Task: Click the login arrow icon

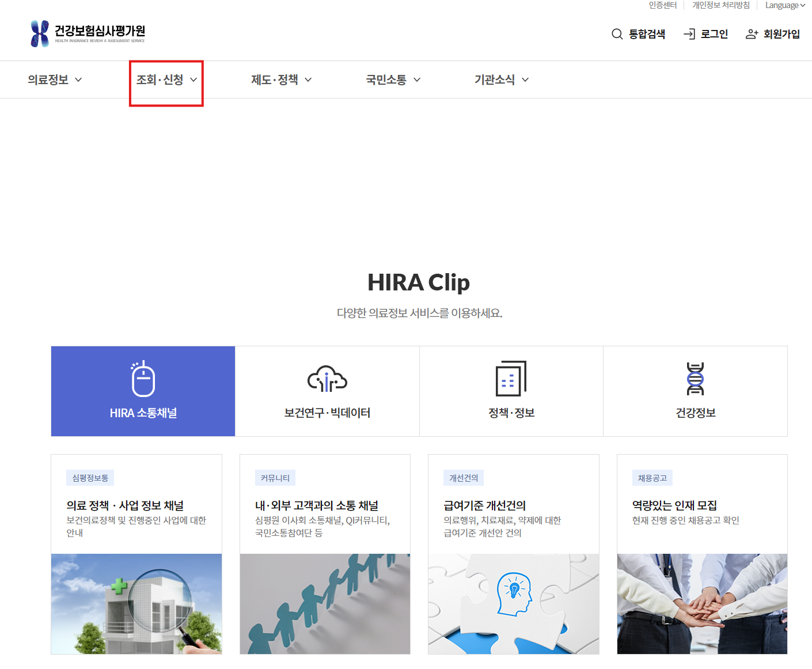Action: click(689, 34)
